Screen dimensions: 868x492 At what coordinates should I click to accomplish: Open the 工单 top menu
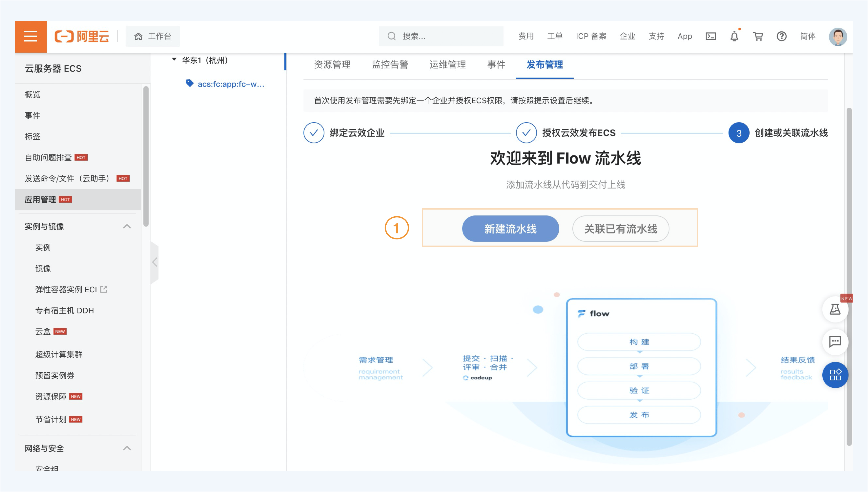point(555,36)
